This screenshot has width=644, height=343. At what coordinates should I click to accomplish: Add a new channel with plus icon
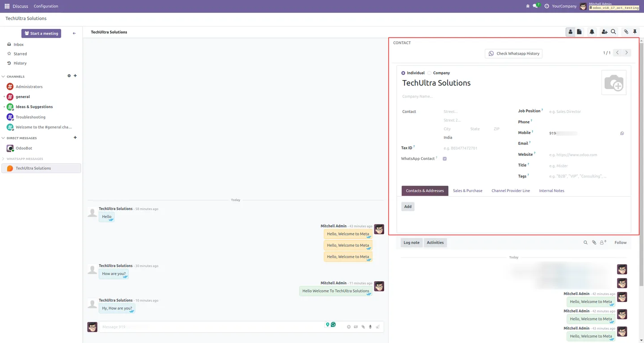pos(75,76)
